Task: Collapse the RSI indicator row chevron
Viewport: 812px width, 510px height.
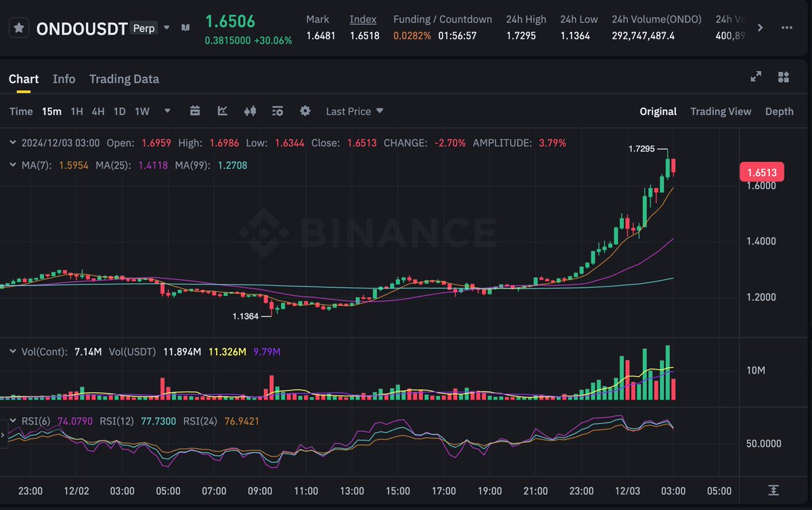Action: (x=12, y=421)
